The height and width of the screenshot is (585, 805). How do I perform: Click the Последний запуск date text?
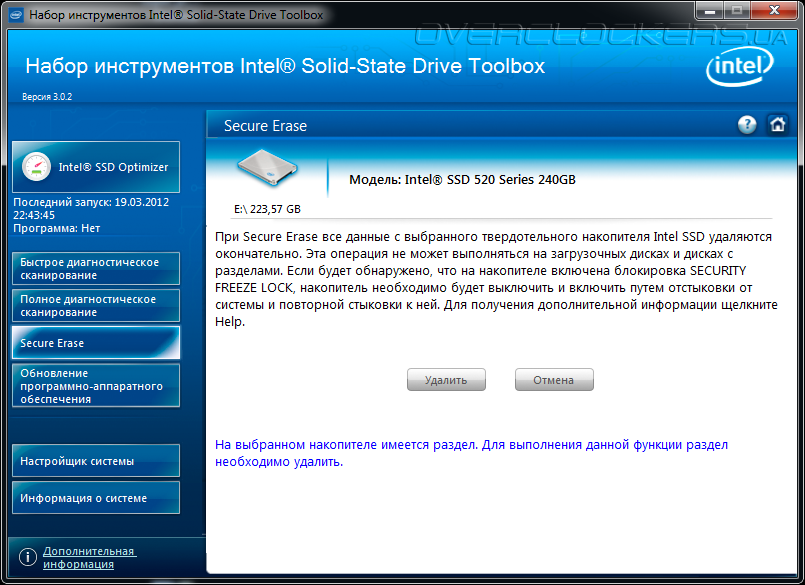pyautogui.click(x=91, y=209)
